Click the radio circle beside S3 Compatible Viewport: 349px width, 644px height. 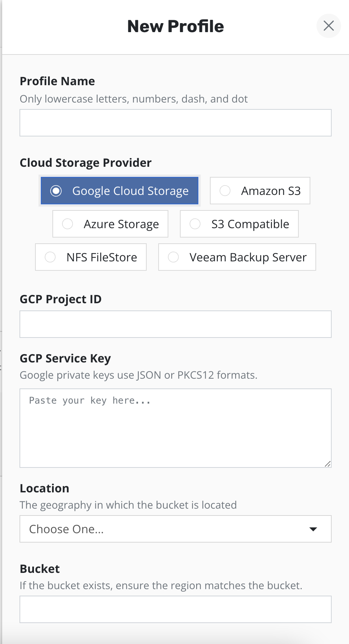coord(195,224)
